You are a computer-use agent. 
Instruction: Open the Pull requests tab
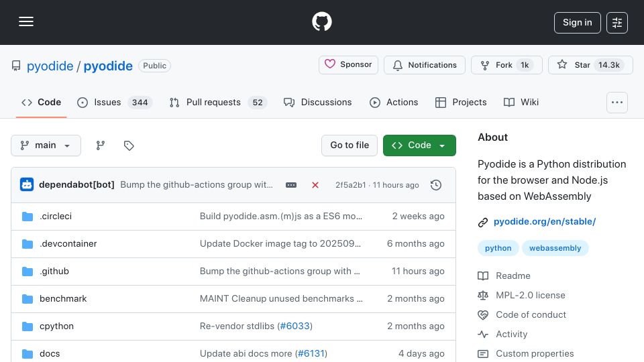[217, 102]
